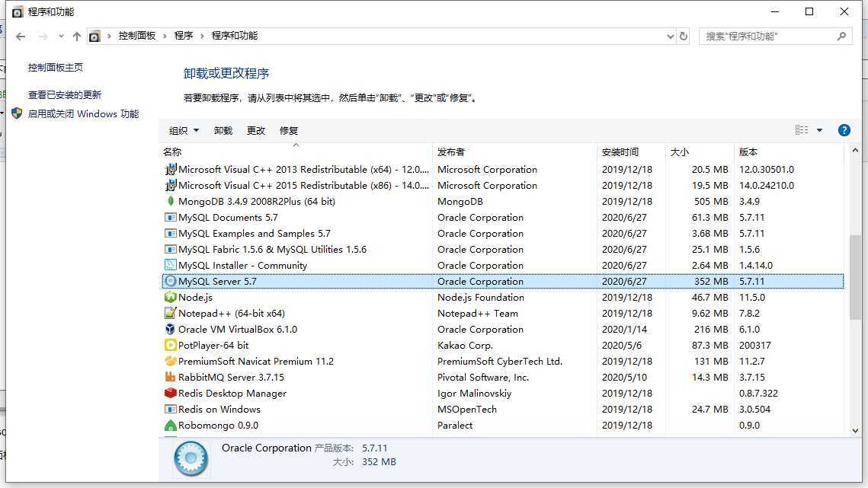Click the Redis on Windows icon
The height and width of the screenshot is (488, 868).
[x=171, y=410]
